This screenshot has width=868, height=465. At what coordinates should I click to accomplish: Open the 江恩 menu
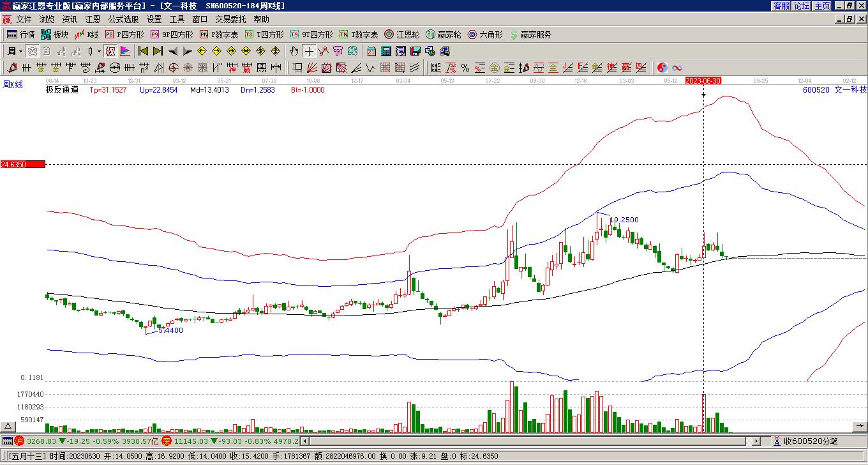pos(93,20)
